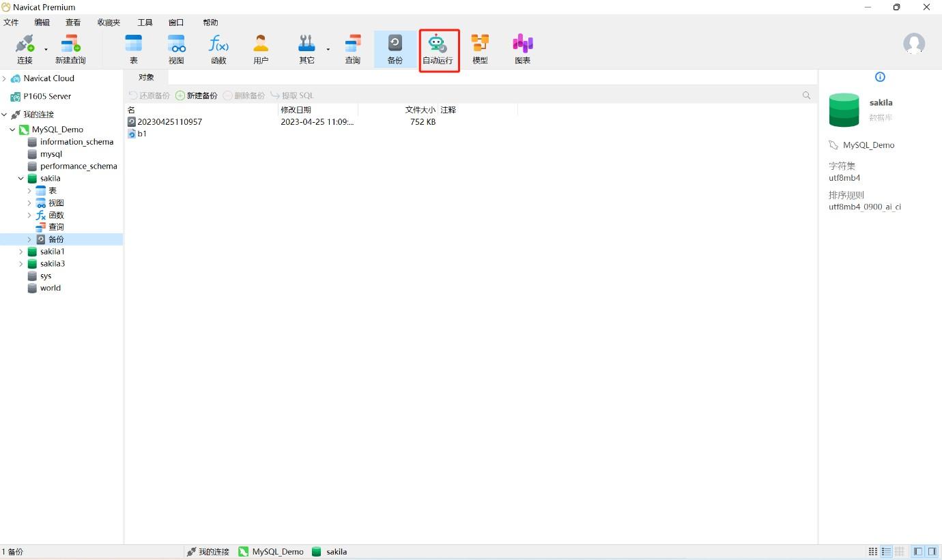Viewport: 942px width, 560px height.
Task: Collapse the MySQL_Demo connection tree
Action: click(12, 130)
